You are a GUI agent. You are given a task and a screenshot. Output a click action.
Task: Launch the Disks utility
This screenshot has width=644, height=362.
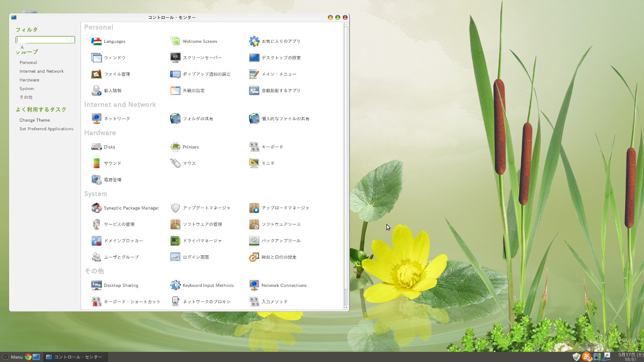pyautogui.click(x=103, y=147)
